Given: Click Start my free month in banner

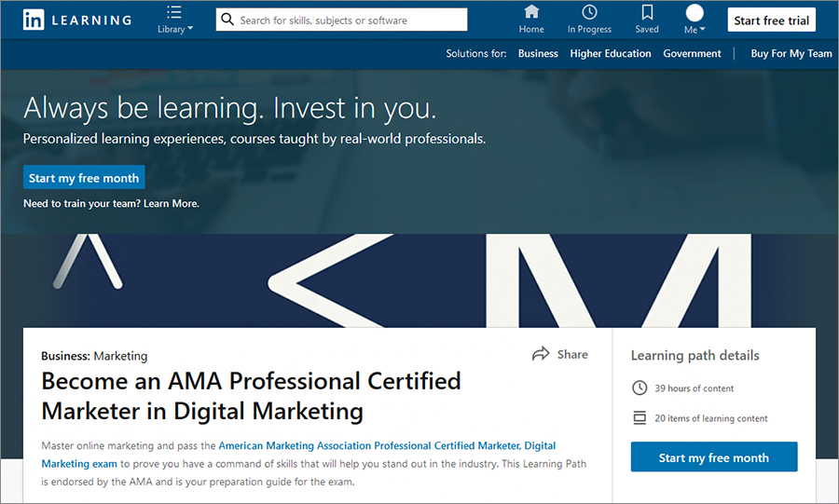Looking at the screenshot, I should [84, 177].
